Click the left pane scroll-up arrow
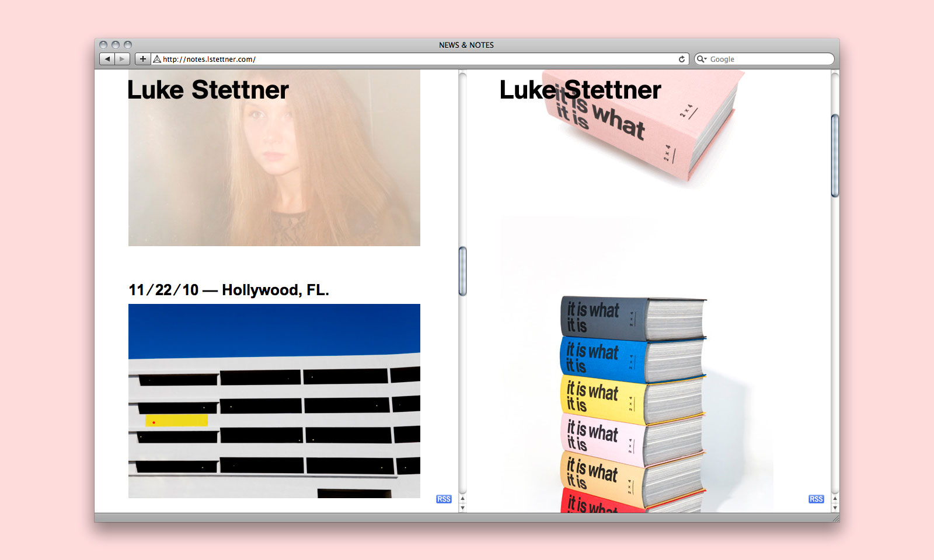Viewport: 934px width, 560px height. point(463,499)
